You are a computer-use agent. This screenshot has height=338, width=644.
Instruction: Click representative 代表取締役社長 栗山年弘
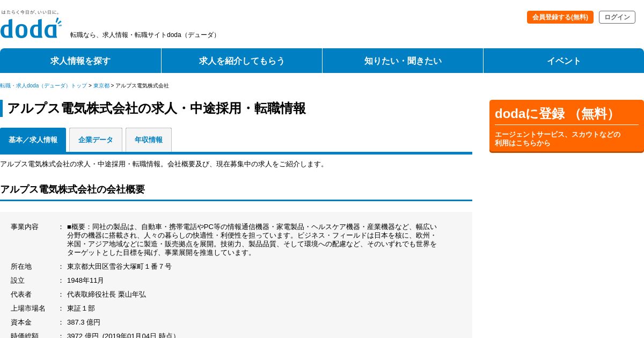pos(106,295)
